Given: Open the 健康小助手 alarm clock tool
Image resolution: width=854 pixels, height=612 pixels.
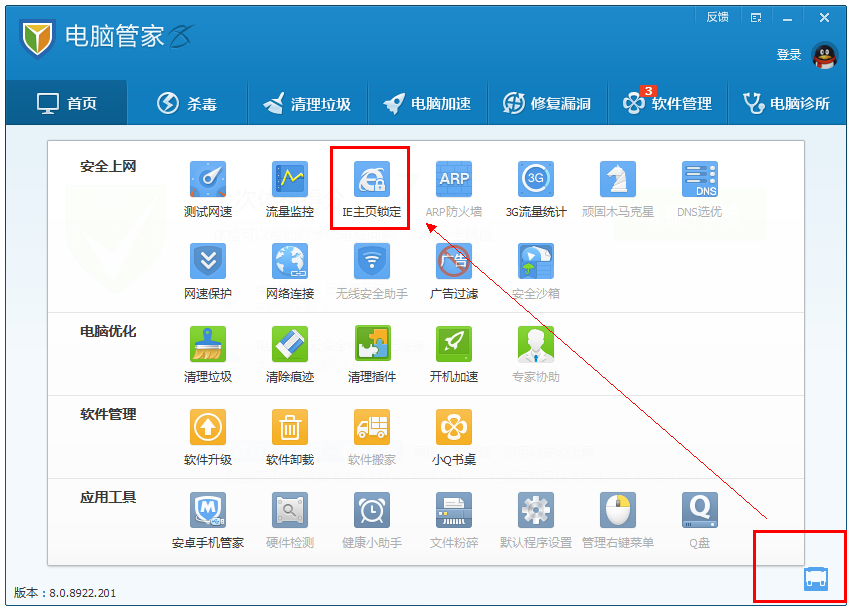Looking at the screenshot, I should (371, 521).
